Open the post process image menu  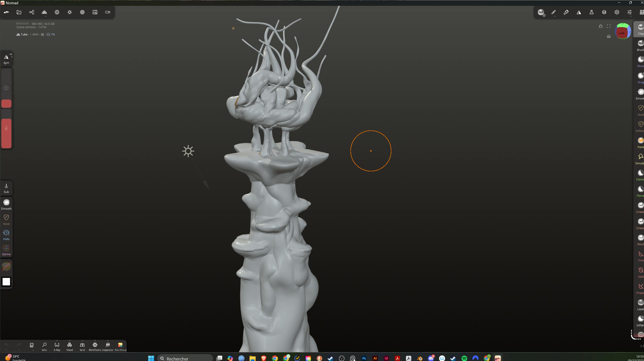click(x=95, y=12)
